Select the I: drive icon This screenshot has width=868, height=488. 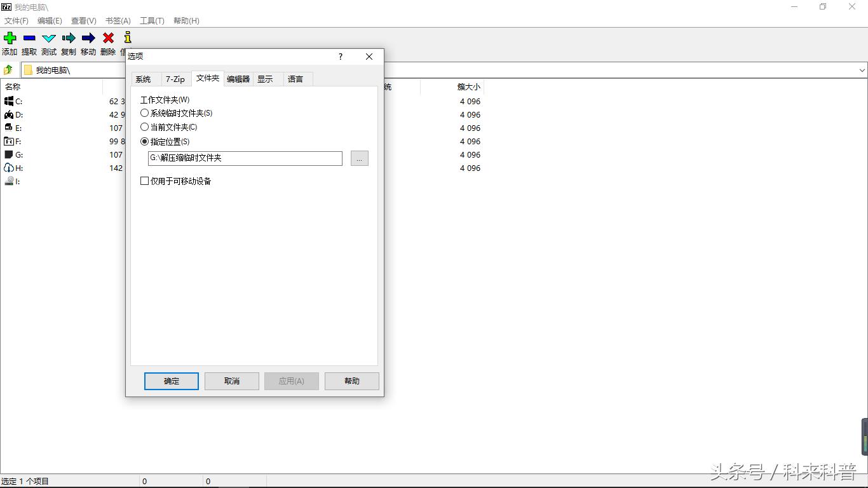click(x=9, y=181)
